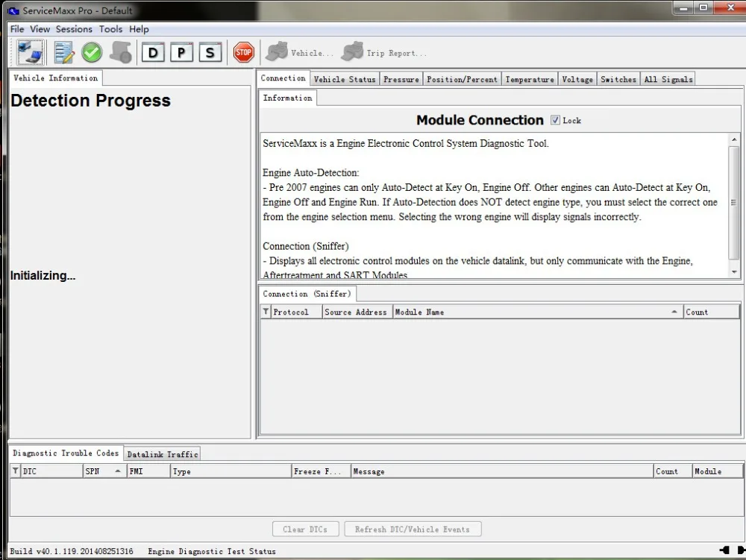Select the P toolbar button
Screen dimensions: 746x560
click(x=181, y=52)
